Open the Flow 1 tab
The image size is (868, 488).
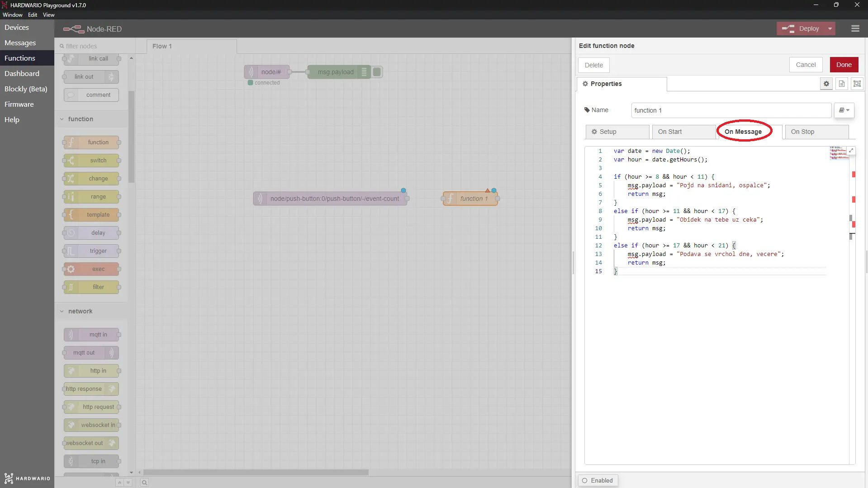click(x=191, y=46)
